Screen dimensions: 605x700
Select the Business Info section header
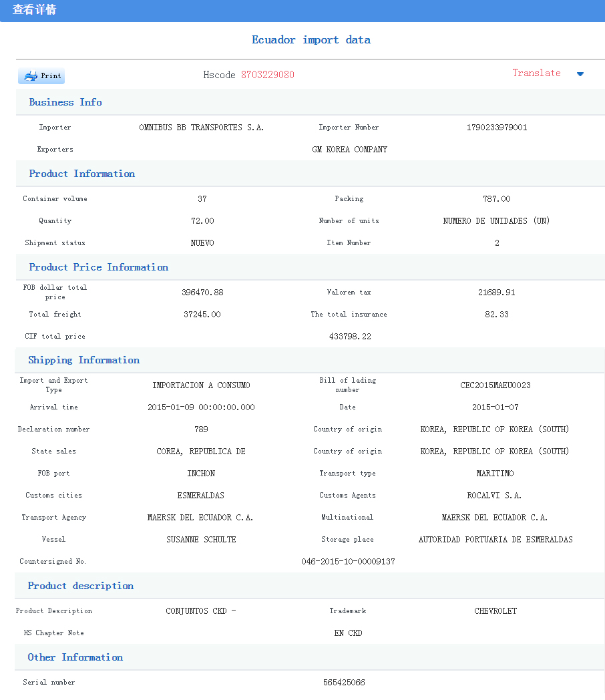65,102
